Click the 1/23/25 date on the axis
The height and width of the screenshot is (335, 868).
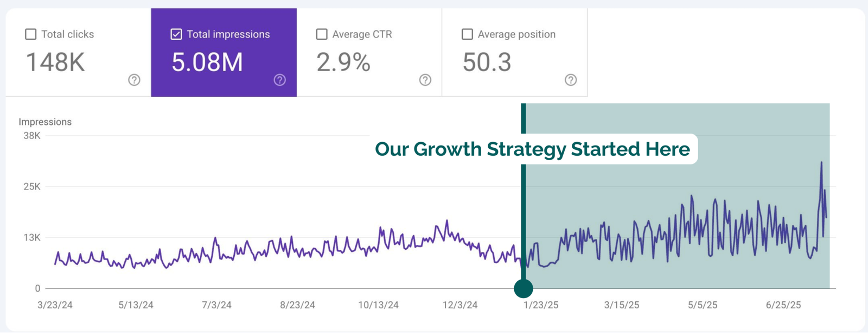[541, 305]
